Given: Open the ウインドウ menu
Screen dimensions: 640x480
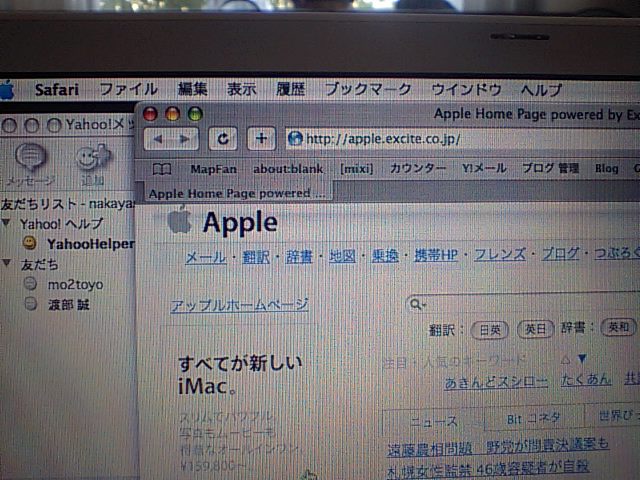Looking at the screenshot, I should pos(466,89).
